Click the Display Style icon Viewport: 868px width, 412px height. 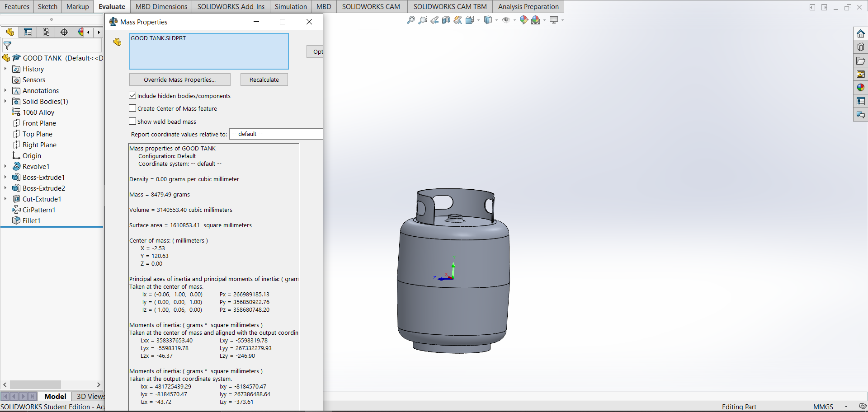click(488, 20)
